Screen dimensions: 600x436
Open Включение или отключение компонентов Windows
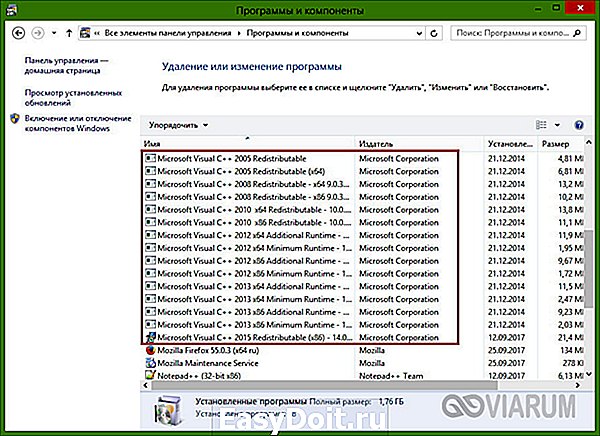pyautogui.click(x=78, y=123)
